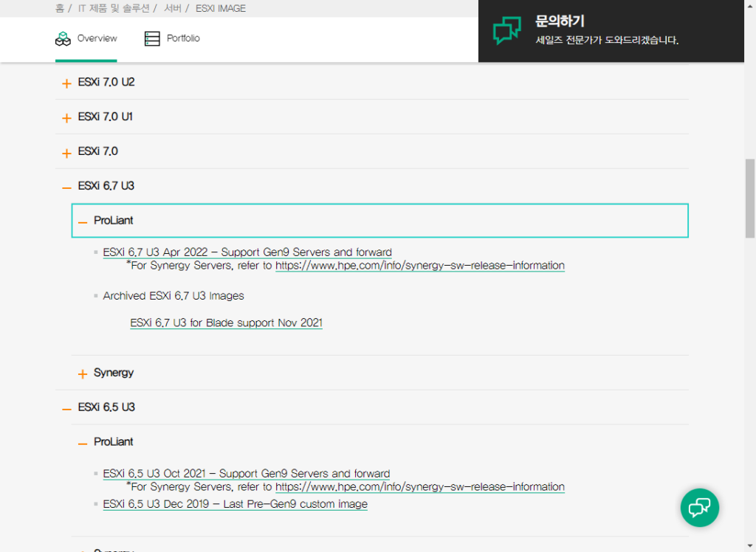The image size is (756, 552).
Task: Open ESXi 6.5 U3 Oct 2021 link
Action: click(247, 474)
